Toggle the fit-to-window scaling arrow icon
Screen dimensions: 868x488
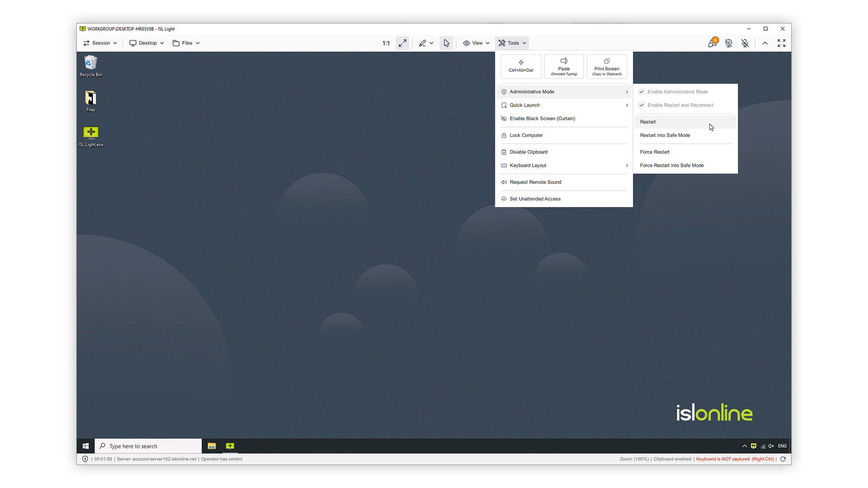(402, 43)
